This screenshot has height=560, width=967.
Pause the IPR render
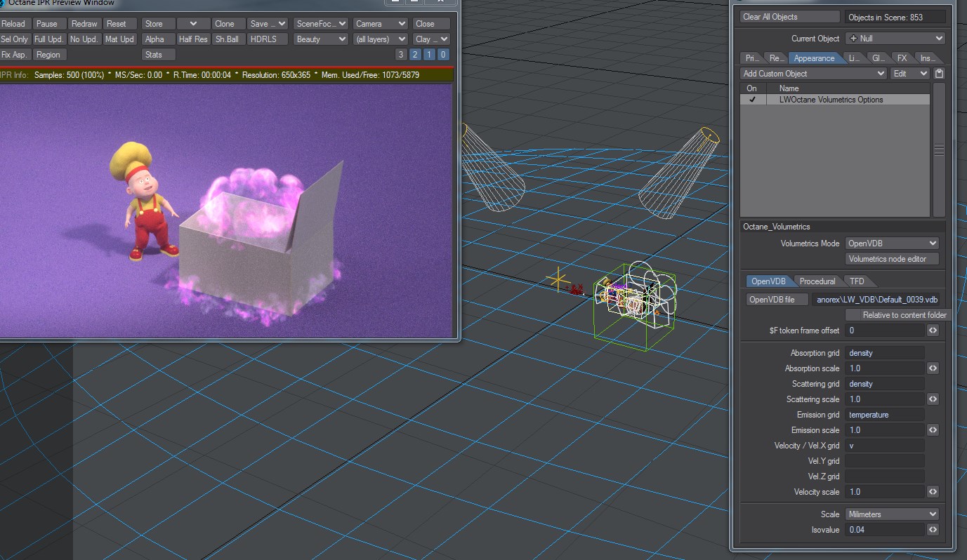49,24
